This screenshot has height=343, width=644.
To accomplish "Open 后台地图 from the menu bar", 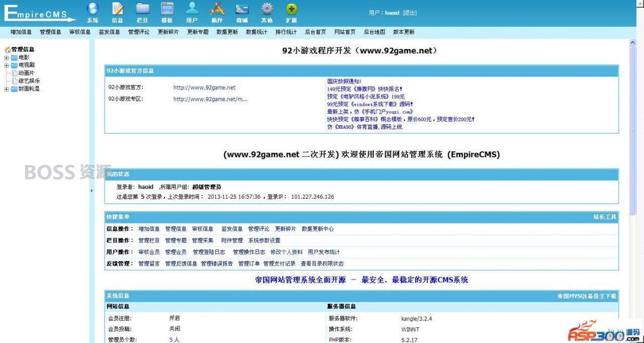I will (x=374, y=32).
